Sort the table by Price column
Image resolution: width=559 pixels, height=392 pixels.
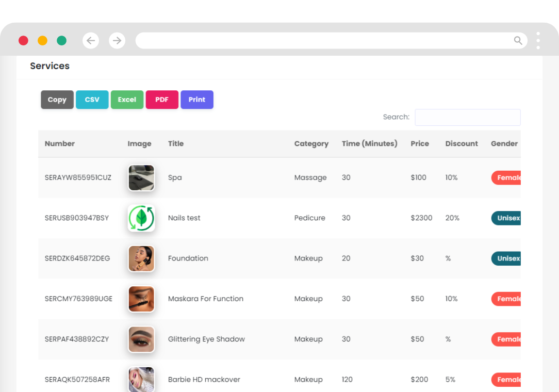[x=420, y=143]
